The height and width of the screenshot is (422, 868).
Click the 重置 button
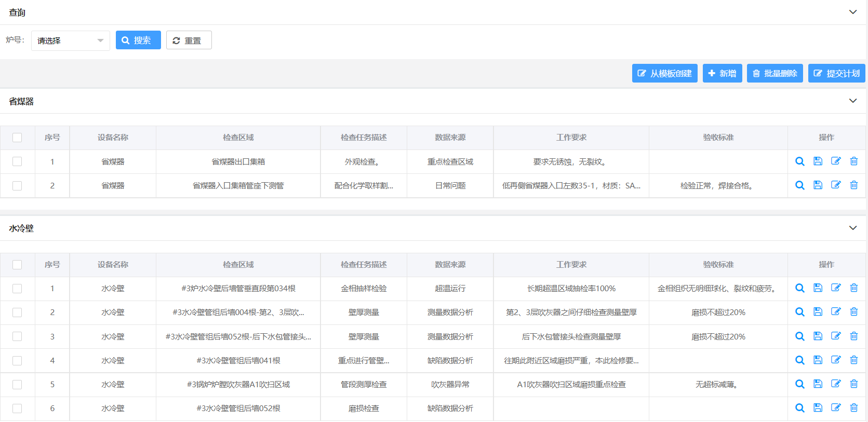(x=189, y=40)
